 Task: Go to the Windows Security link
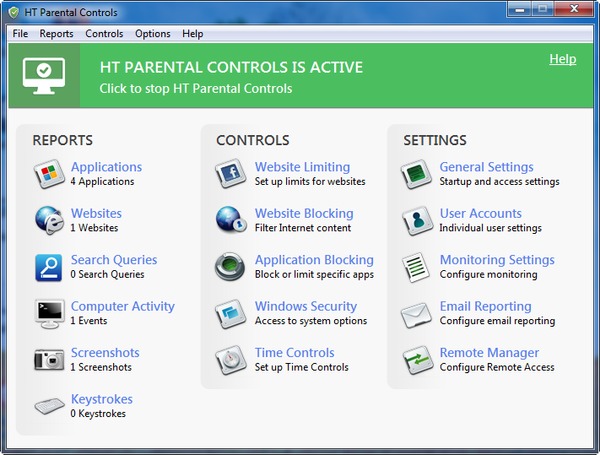[305, 306]
